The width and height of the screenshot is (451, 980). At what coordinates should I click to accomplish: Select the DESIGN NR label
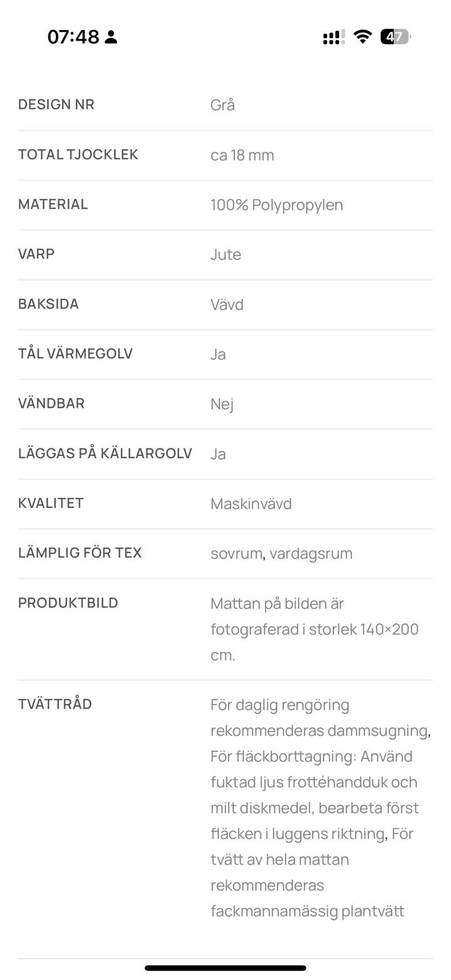tap(56, 105)
